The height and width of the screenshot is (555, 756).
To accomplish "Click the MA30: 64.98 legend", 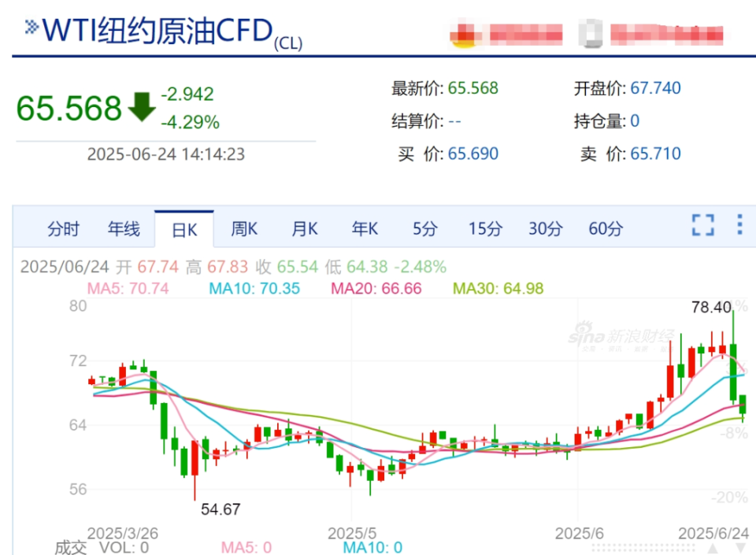I will 498,288.
